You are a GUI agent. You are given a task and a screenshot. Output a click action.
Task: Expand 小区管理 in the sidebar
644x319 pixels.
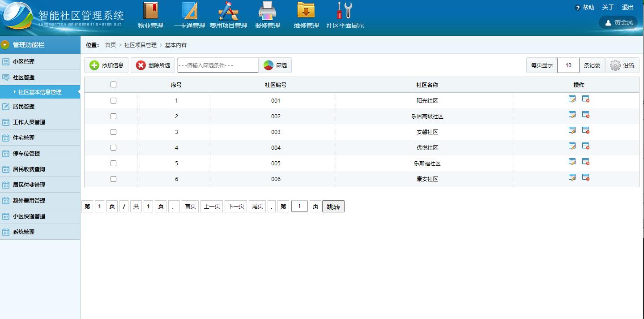pos(24,62)
